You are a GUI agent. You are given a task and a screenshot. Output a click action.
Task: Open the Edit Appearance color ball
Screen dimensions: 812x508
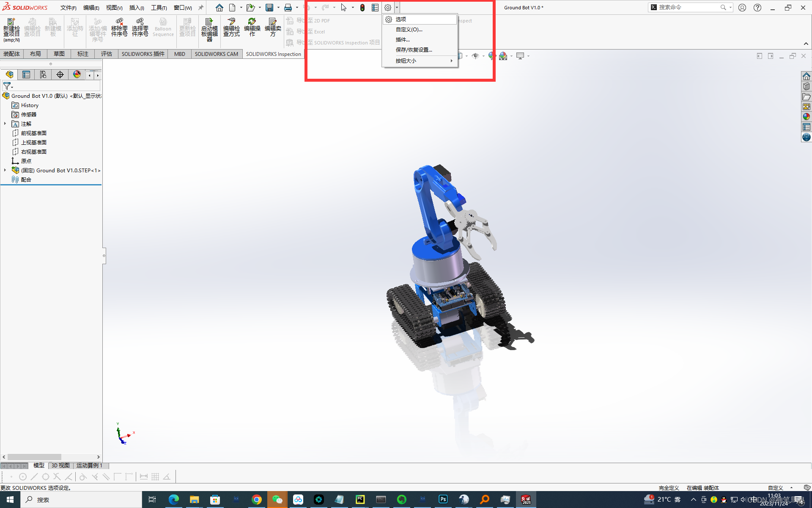pos(491,55)
